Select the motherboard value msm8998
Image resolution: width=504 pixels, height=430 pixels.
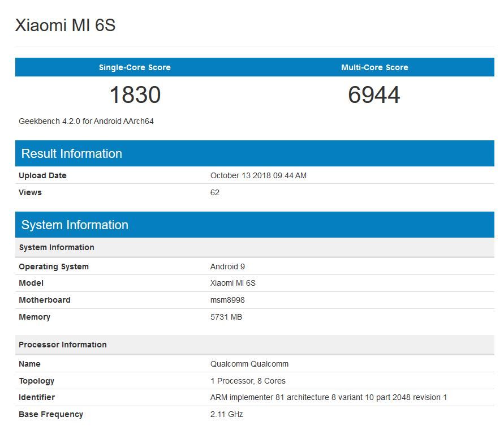point(227,300)
